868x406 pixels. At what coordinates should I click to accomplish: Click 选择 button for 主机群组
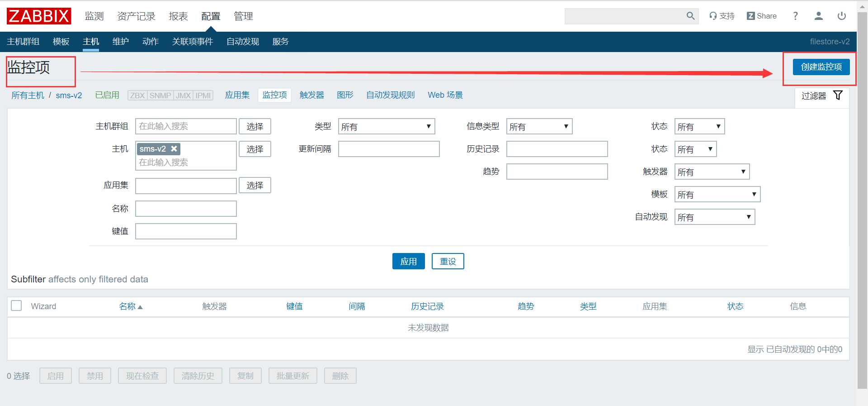[255, 126]
